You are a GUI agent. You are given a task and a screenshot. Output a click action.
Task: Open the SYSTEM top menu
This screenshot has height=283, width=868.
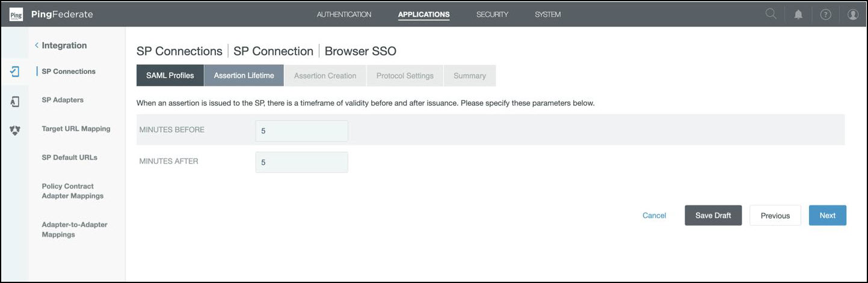(x=547, y=14)
